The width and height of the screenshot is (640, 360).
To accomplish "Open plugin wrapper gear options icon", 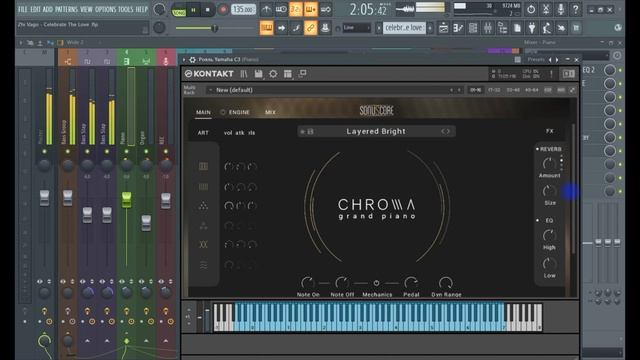I will [192, 60].
